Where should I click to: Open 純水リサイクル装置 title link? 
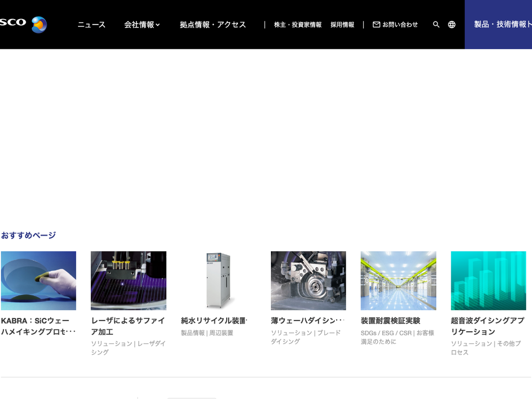pos(214,321)
